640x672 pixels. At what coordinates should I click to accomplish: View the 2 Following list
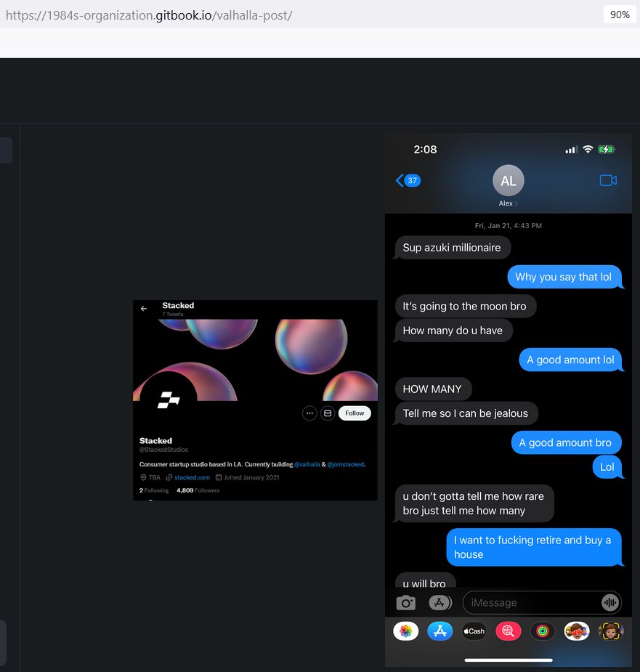154,490
